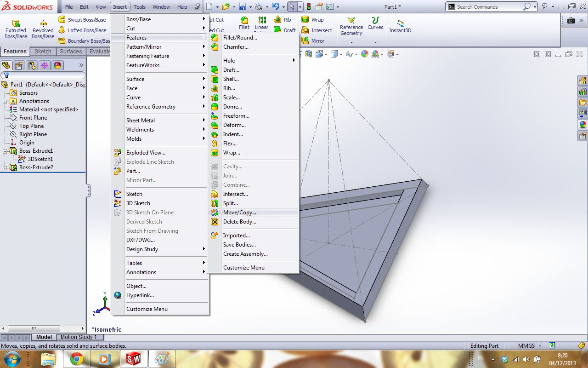Click the feature tree filter field
This screenshot has width=588, height=368.
(43, 75)
